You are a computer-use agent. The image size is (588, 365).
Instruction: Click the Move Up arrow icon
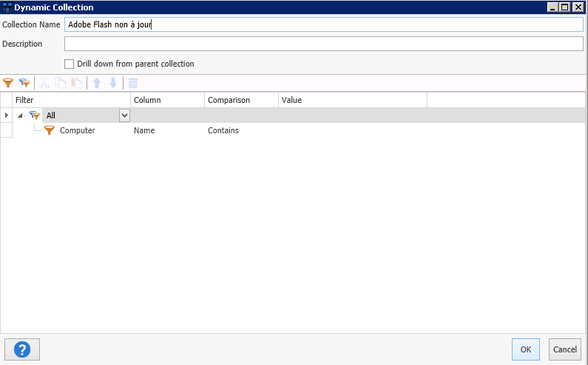tap(97, 83)
